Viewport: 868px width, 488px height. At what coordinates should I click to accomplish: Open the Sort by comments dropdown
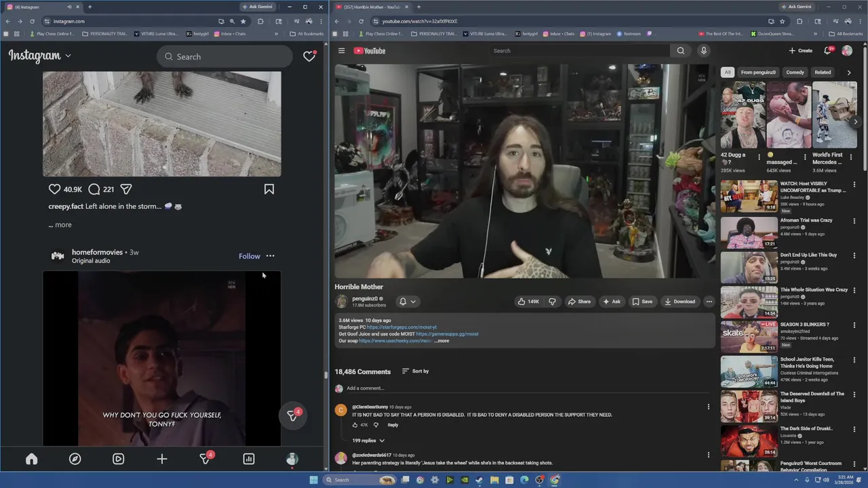point(416,371)
